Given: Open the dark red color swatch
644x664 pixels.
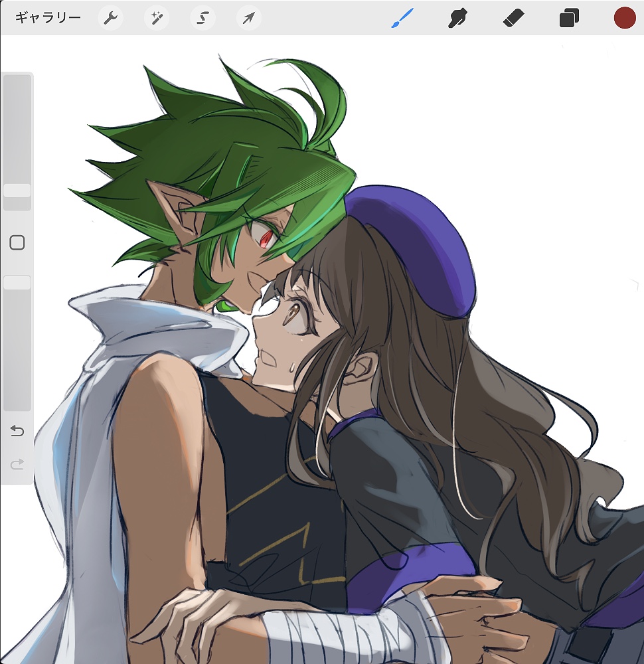Looking at the screenshot, I should pyautogui.click(x=625, y=18).
